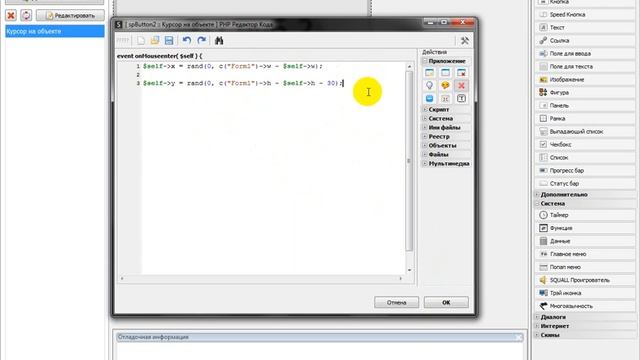Screen dimensions: 640x360
Task: Open editor settings via the tools icon
Action: [464, 40]
